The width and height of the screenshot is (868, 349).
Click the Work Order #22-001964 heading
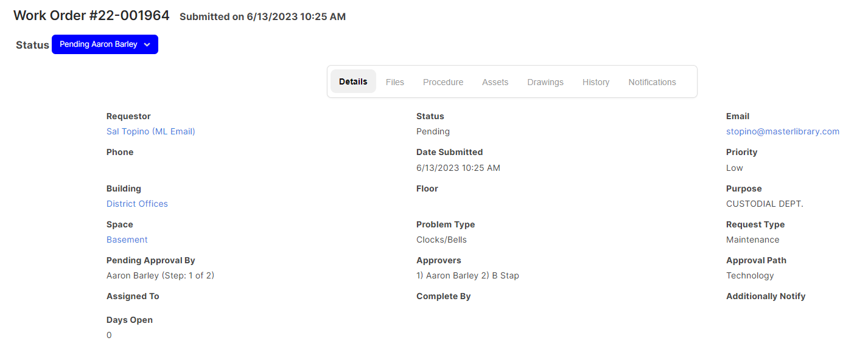tap(91, 16)
